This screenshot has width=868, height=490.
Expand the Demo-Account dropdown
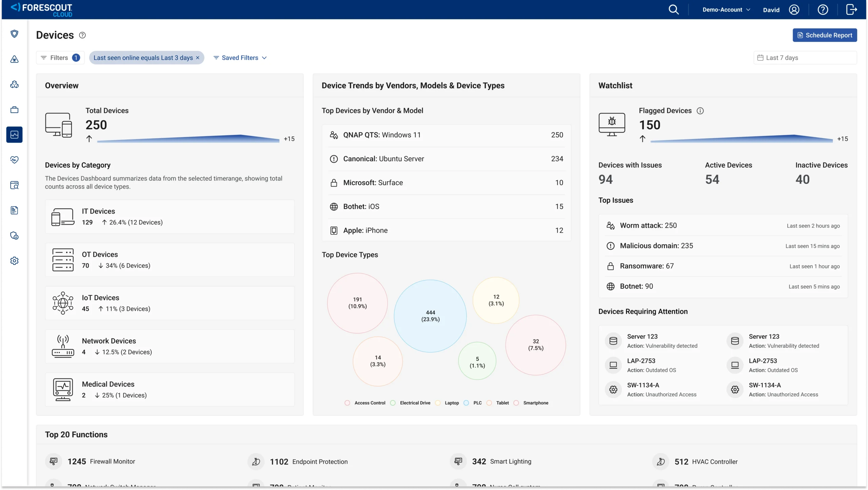pos(726,10)
